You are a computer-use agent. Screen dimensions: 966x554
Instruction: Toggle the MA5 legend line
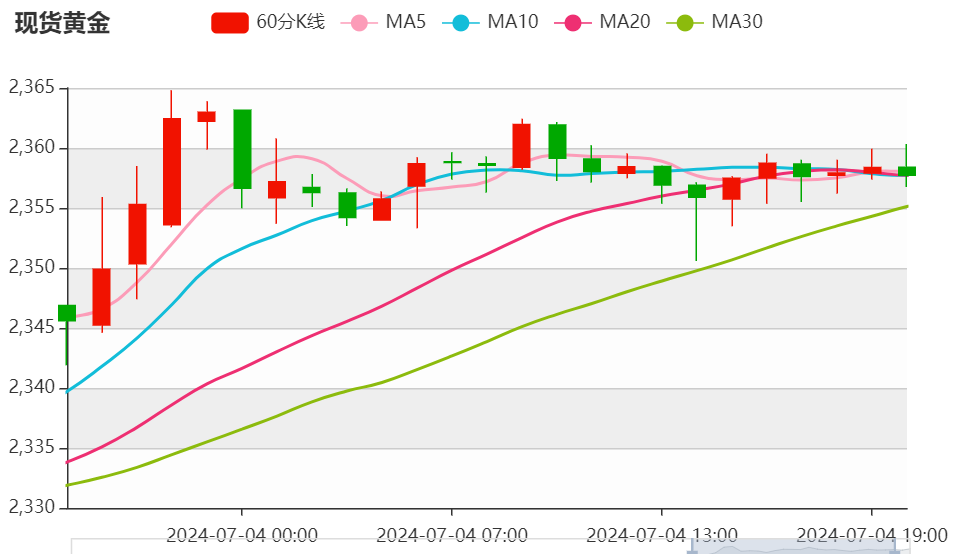383,23
